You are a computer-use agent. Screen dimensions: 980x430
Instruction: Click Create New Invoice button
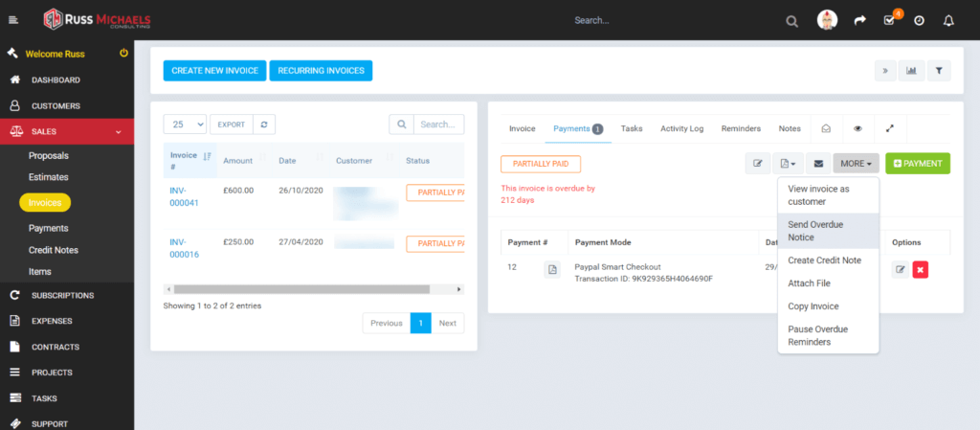(x=215, y=71)
